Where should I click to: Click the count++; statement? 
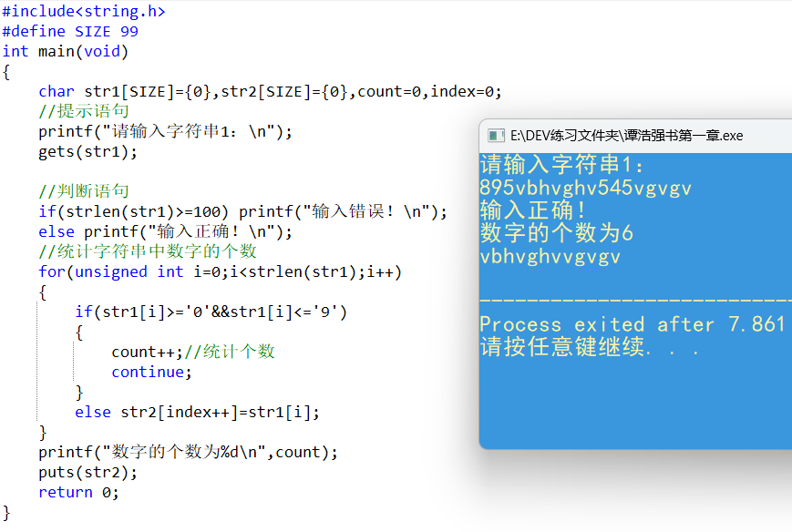(x=147, y=352)
